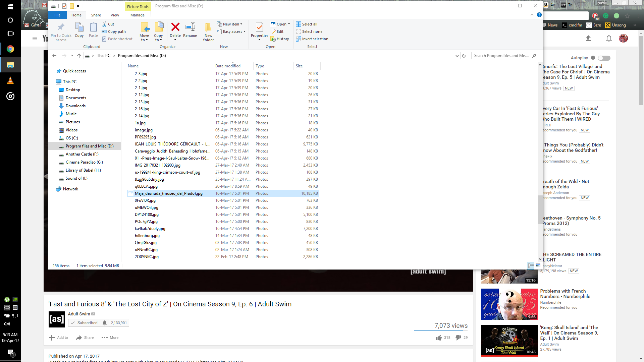
Task: Click Share under the YouTube video
Action: click(85, 338)
